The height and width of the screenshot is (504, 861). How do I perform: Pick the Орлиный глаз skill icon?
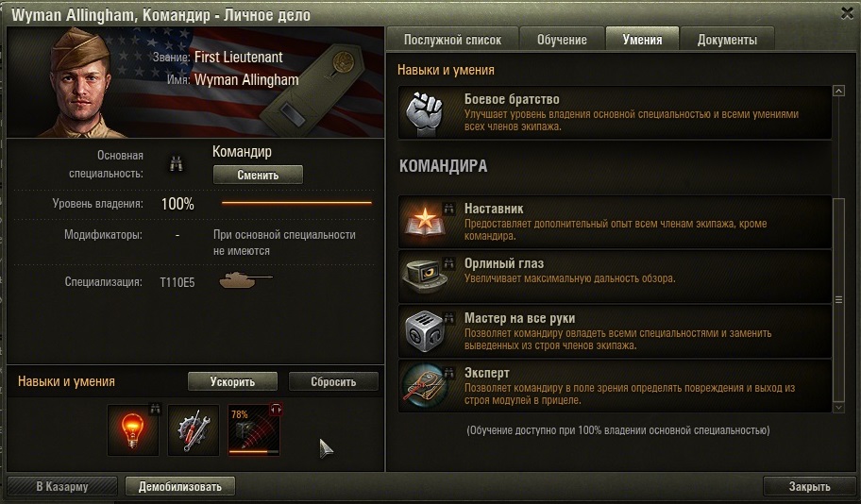click(x=425, y=277)
